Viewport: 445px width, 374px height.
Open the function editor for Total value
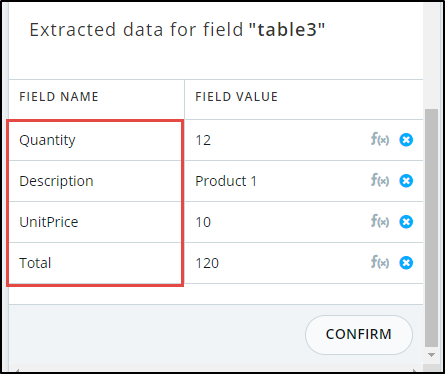380,262
